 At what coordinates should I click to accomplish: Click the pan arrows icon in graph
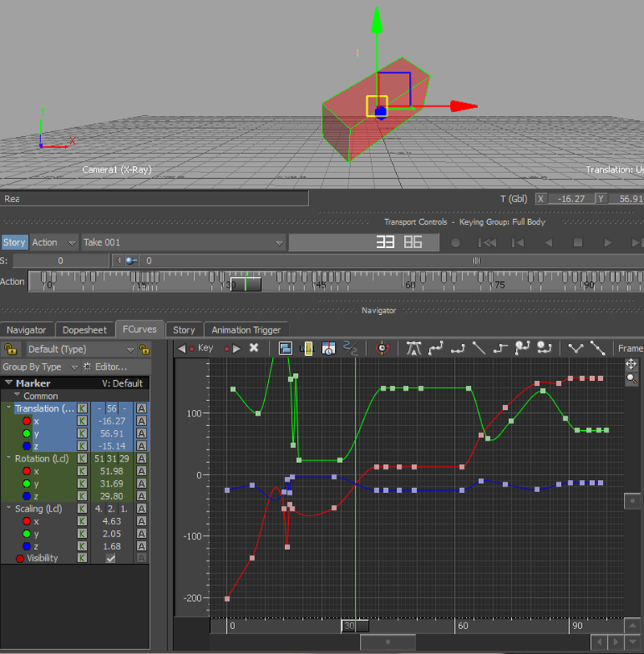click(x=631, y=365)
